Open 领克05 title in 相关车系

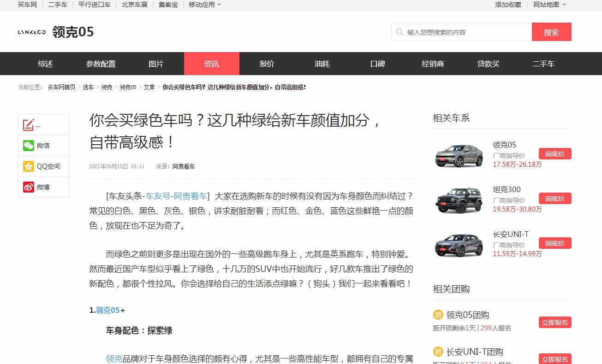[504, 145]
